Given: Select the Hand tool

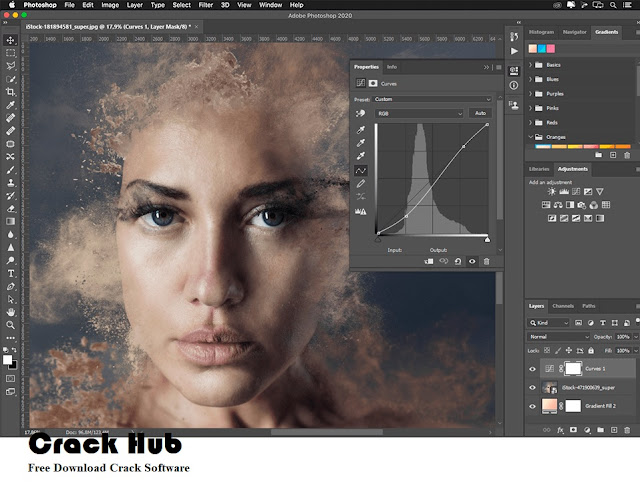Looking at the screenshot, I should pyautogui.click(x=11, y=312).
